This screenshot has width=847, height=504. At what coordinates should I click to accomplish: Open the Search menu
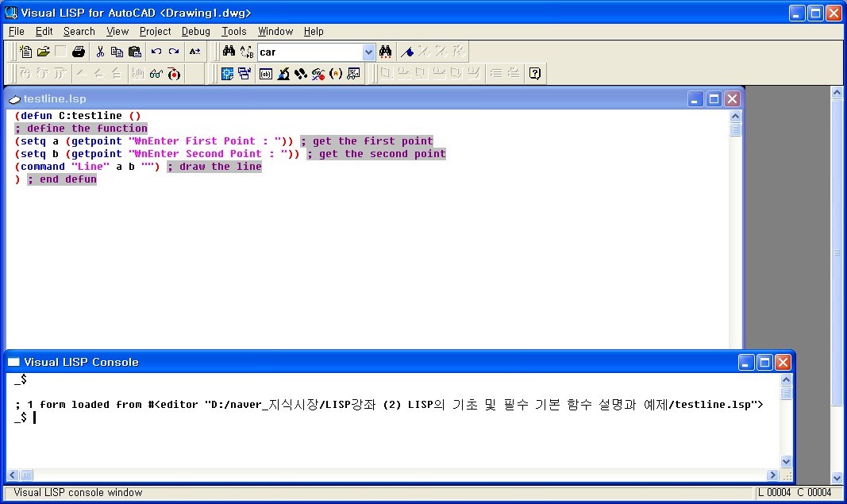tap(79, 31)
